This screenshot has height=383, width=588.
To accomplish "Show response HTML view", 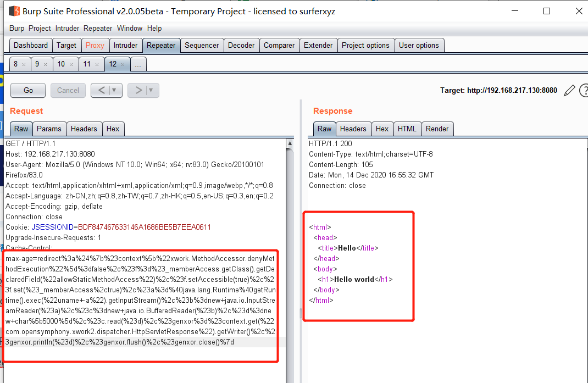I will (x=407, y=129).
